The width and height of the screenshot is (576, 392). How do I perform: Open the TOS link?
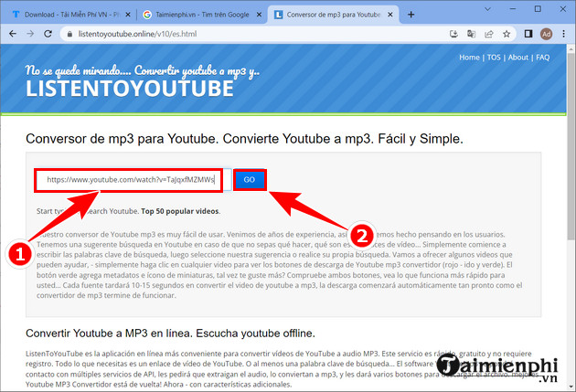tap(494, 58)
